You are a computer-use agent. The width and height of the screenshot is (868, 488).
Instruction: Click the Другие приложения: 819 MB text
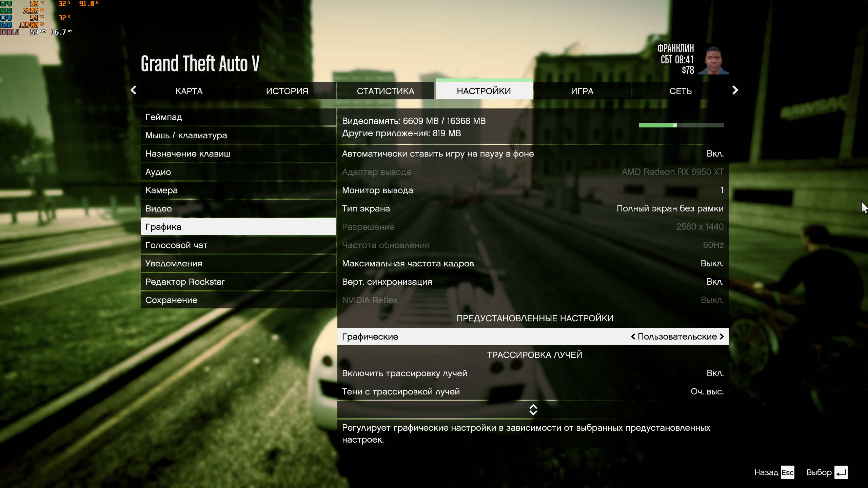click(x=401, y=133)
